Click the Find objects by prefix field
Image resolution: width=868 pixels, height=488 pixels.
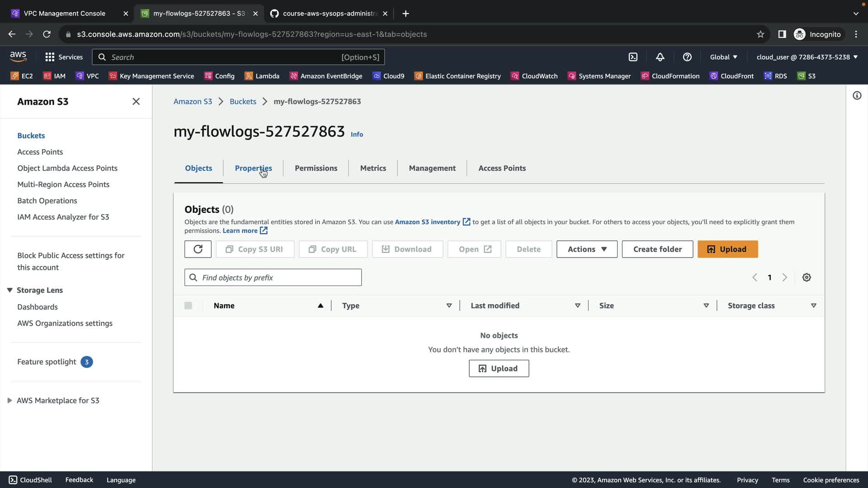[273, 277]
